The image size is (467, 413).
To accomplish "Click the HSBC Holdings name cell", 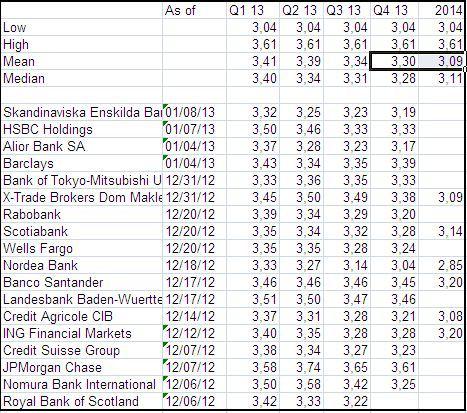I will click(82, 129).
